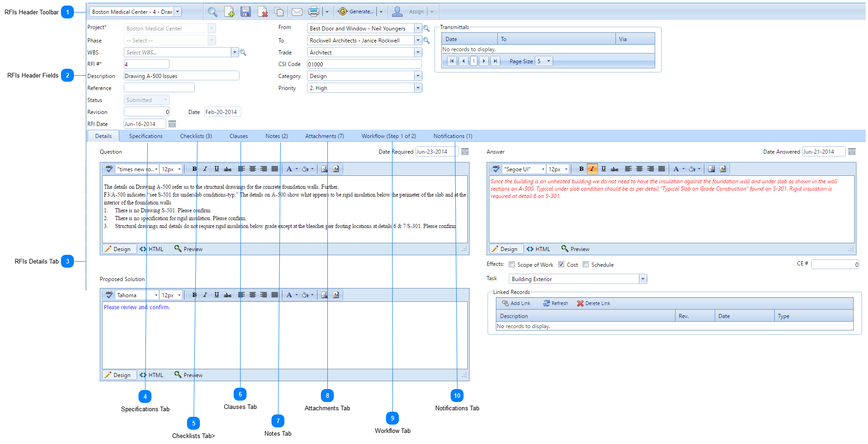Switch to the Checklists (3) tab
868x444 pixels.
(x=196, y=136)
